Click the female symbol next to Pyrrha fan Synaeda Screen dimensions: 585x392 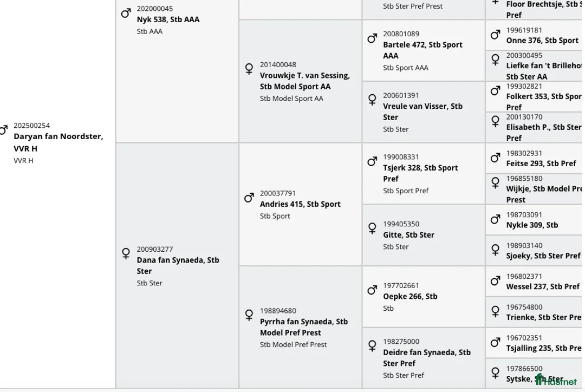[x=249, y=315]
